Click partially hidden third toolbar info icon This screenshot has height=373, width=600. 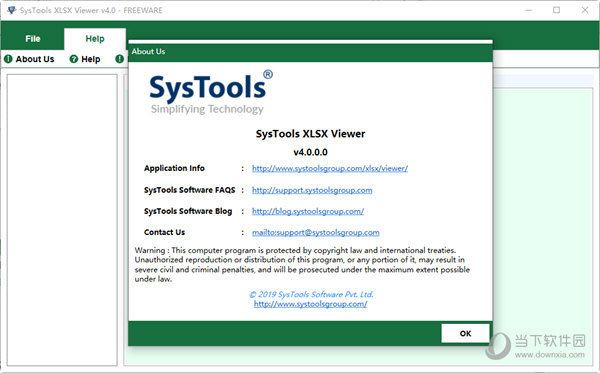tap(120, 59)
